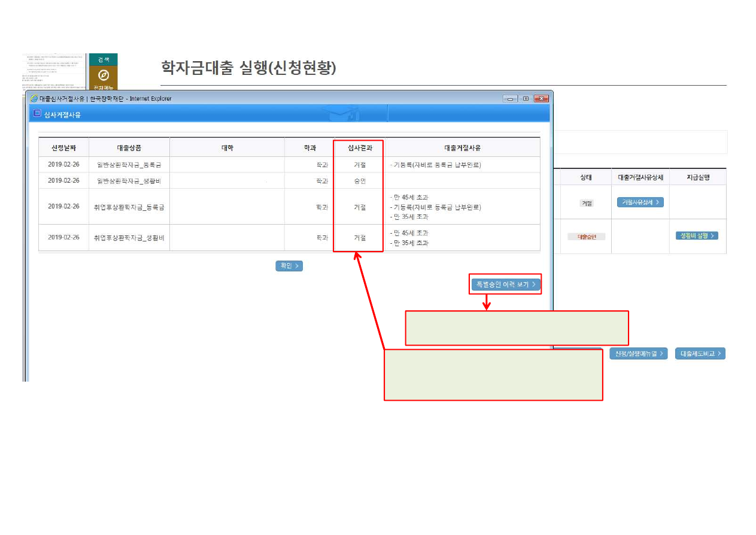Select 취업후상환학자금_등록금 loan product cell
The height and width of the screenshot is (535, 756).
129,207
